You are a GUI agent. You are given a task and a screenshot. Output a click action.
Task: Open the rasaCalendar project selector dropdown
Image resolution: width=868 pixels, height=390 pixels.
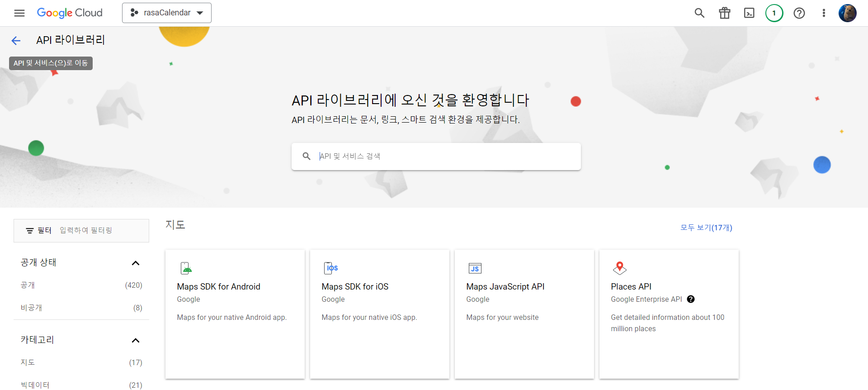tap(167, 13)
